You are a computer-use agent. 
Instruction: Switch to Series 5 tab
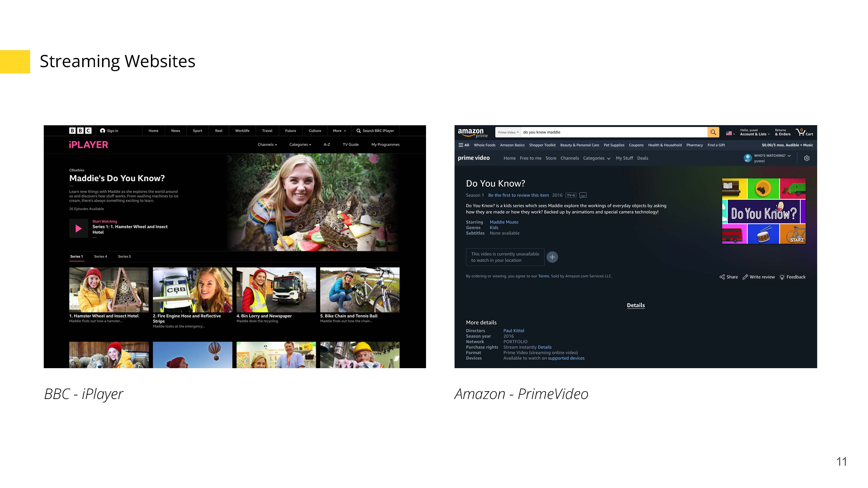click(124, 257)
